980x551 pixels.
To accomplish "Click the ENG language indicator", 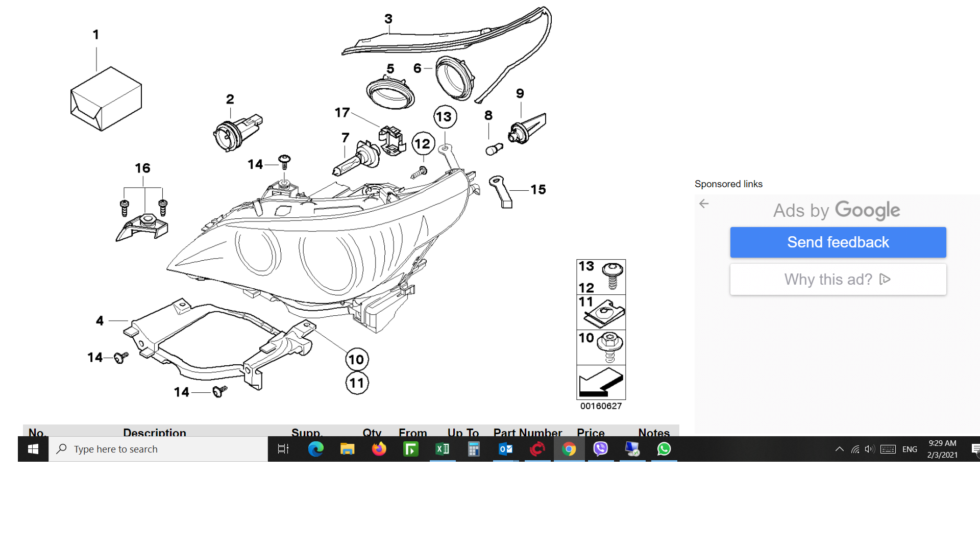I will (x=909, y=449).
